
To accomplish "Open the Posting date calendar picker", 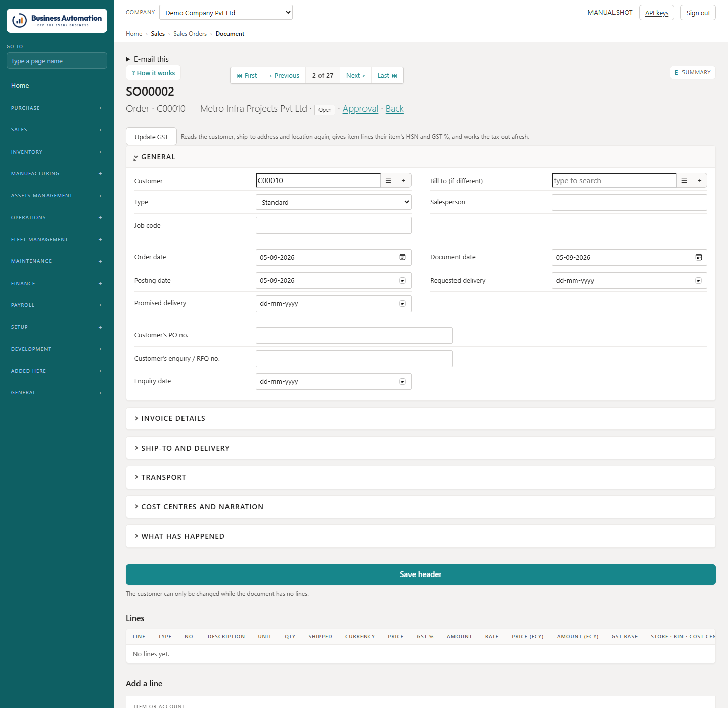I will coord(402,281).
